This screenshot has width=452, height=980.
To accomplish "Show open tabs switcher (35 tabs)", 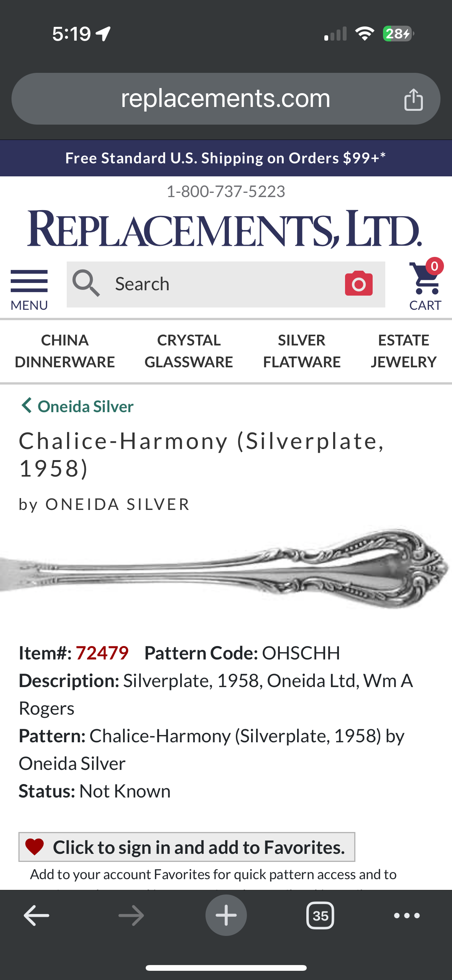I will [x=320, y=915].
